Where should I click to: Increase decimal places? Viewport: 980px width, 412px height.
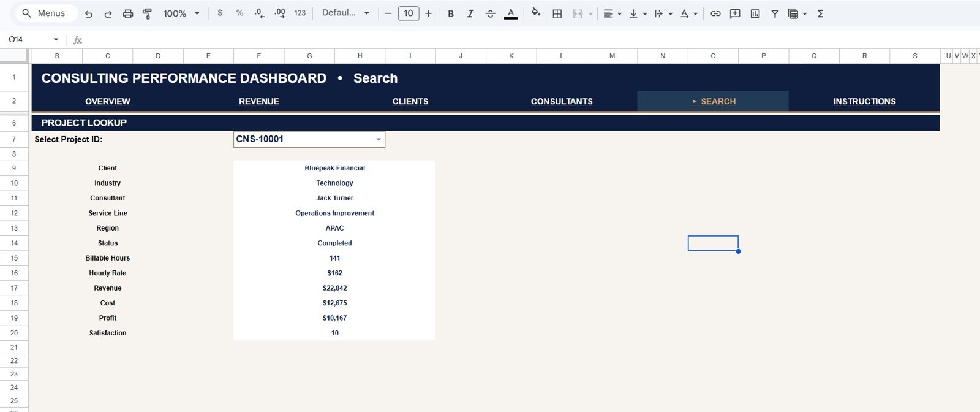pos(280,13)
